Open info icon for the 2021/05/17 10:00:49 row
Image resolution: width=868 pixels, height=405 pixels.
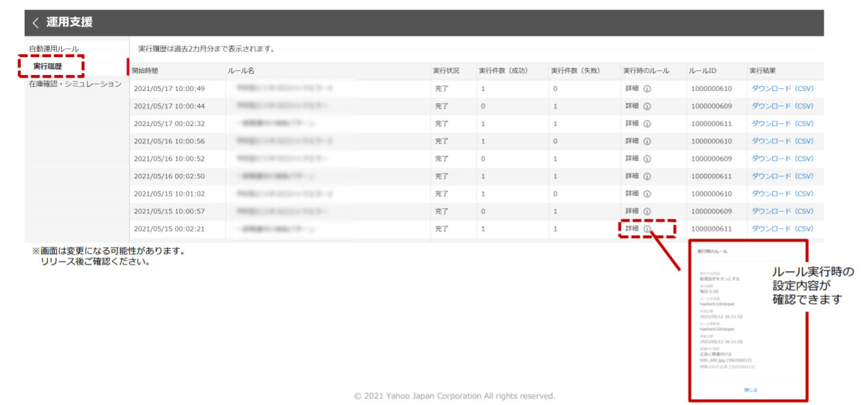647,88
